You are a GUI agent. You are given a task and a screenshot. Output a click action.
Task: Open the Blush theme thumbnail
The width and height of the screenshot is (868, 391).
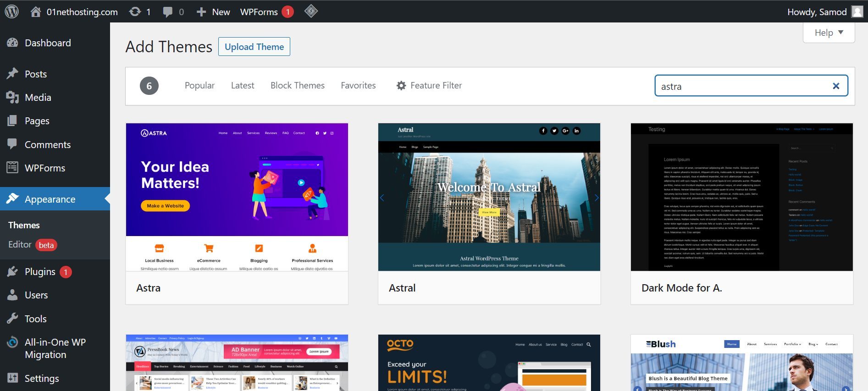tap(742, 363)
